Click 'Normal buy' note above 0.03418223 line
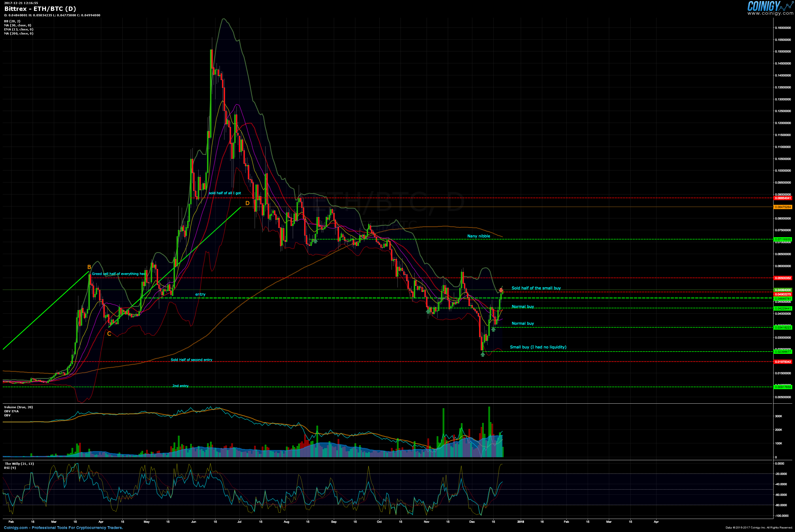The image size is (795, 532). (x=523, y=323)
